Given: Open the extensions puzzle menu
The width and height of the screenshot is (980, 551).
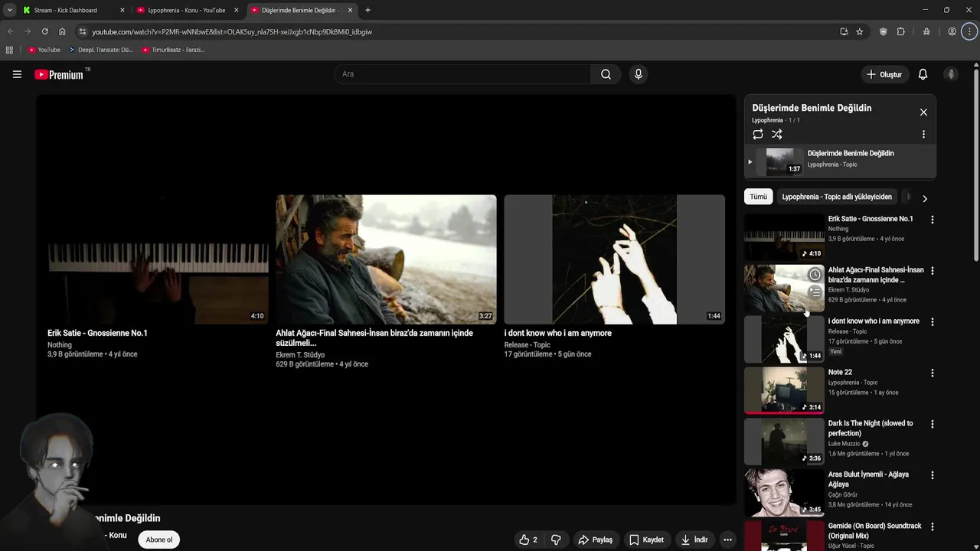Looking at the screenshot, I should [901, 31].
